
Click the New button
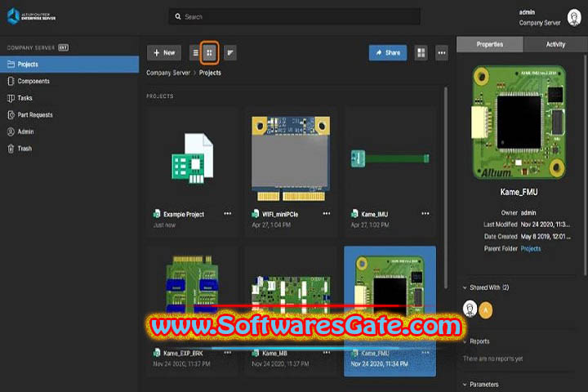pos(164,53)
